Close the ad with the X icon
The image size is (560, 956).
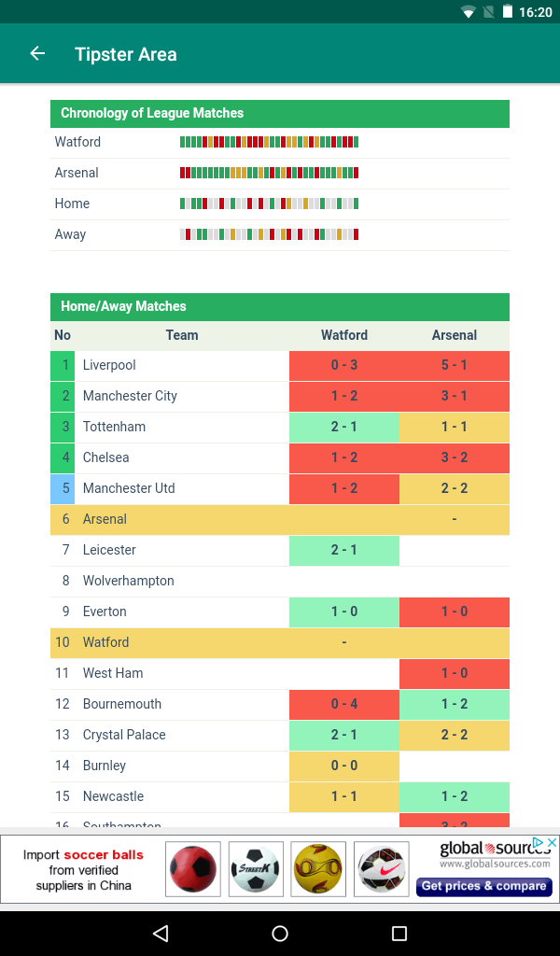(552, 843)
